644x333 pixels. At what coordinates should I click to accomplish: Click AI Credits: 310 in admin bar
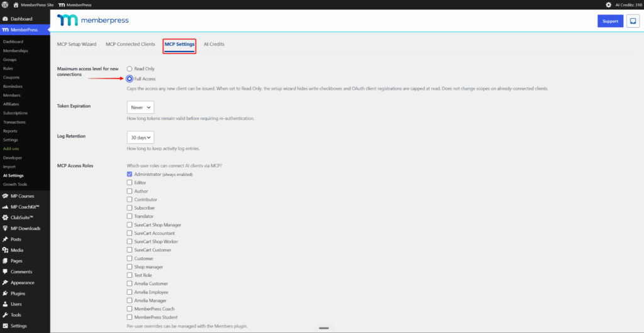[x=628, y=5]
